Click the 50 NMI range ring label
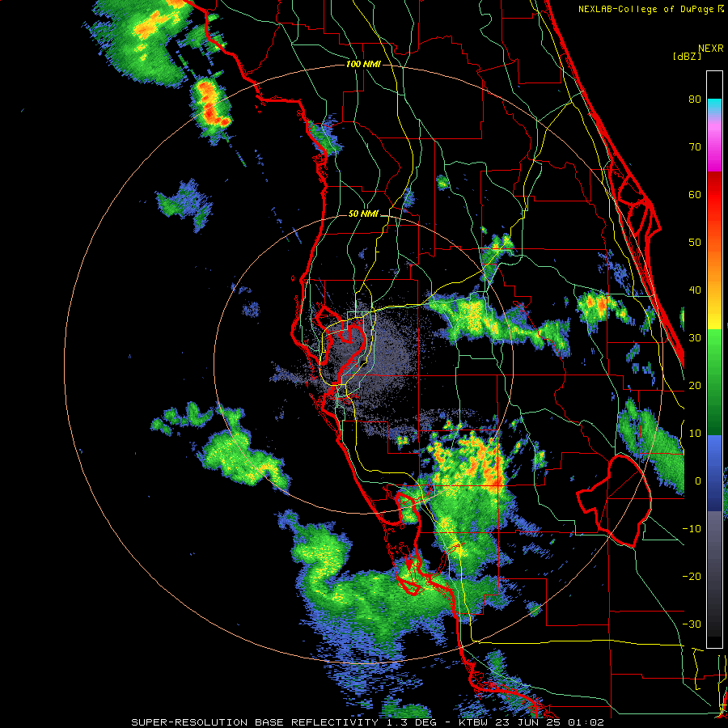 (363, 214)
